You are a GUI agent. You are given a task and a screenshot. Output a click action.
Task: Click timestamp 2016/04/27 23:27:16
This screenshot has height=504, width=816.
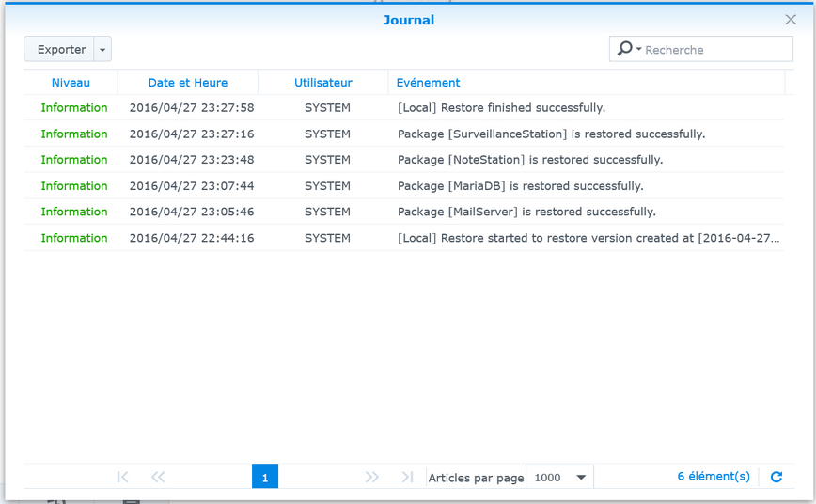coord(192,134)
